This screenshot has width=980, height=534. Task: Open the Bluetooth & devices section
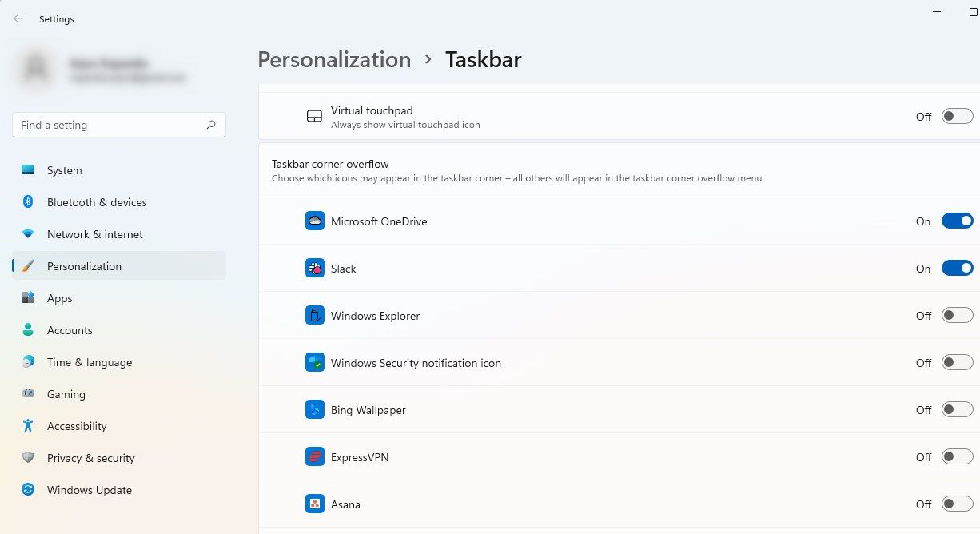[97, 202]
